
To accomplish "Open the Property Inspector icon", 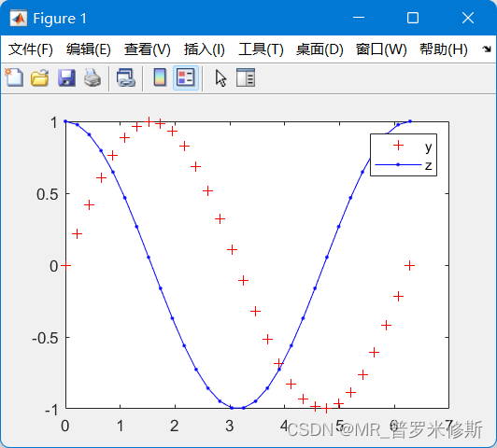I will click(x=246, y=77).
